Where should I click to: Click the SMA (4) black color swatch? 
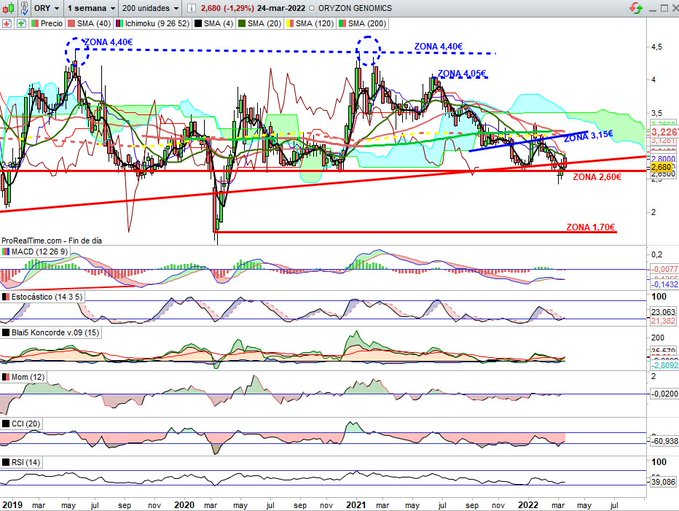click(198, 23)
